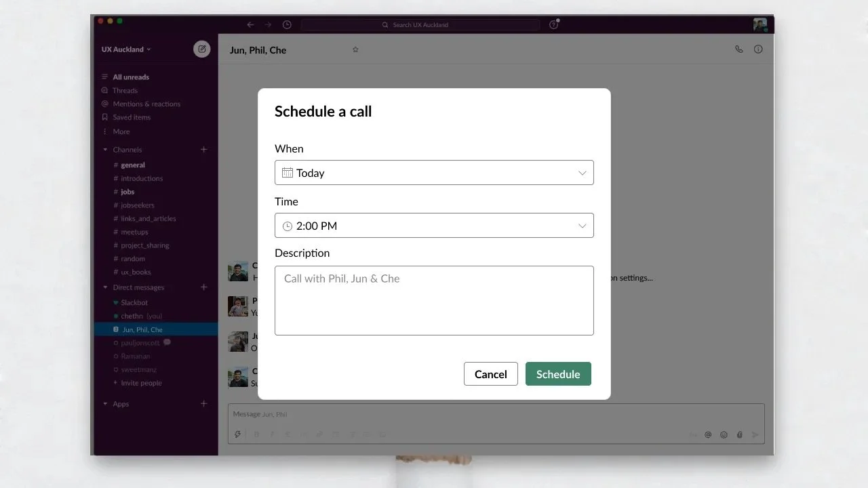Click the compose new message icon
The height and width of the screenshot is (488, 868).
click(201, 49)
